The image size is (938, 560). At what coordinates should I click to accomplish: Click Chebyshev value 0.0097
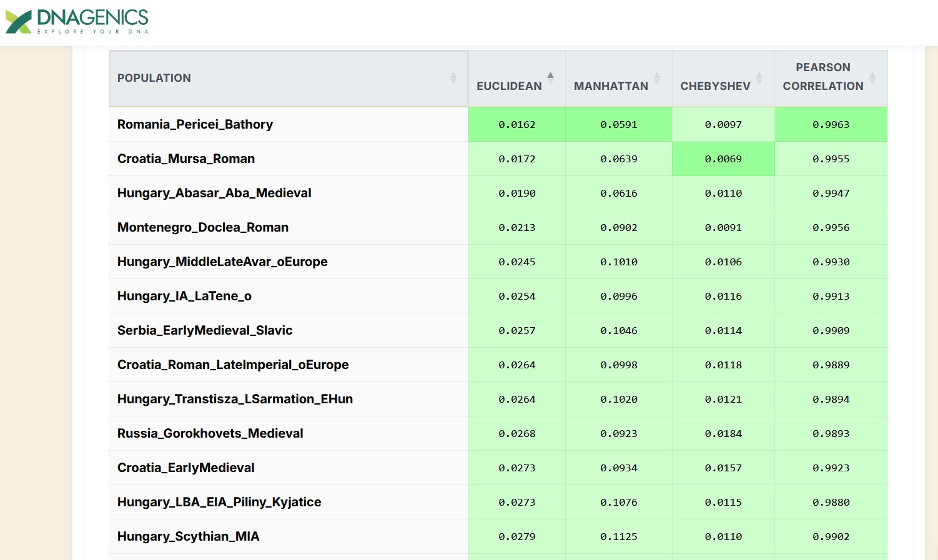click(723, 125)
